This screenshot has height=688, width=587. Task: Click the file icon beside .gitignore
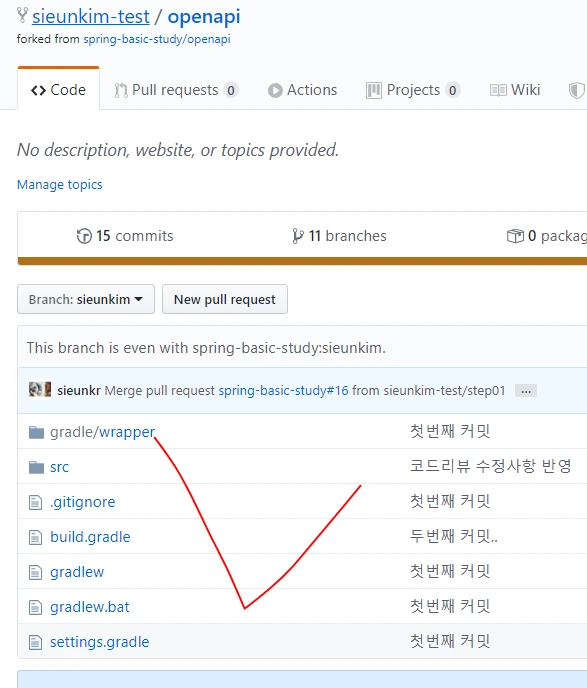point(36,502)
